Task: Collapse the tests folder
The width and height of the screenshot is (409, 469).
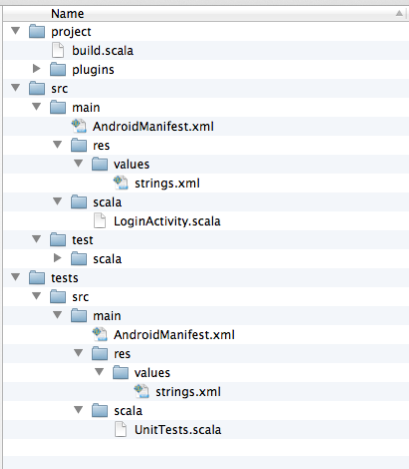Action: tap(15, 277)
